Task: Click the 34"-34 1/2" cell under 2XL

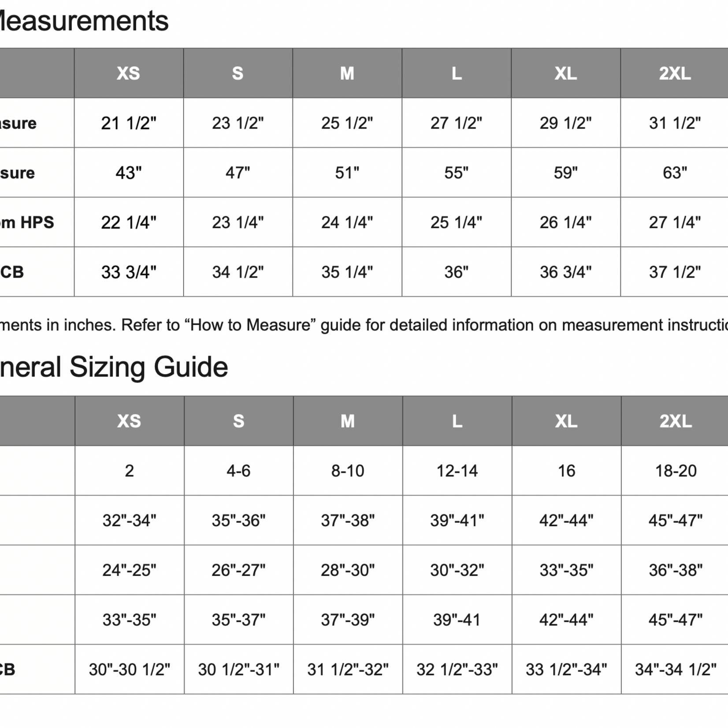Action: click(676, 670)
